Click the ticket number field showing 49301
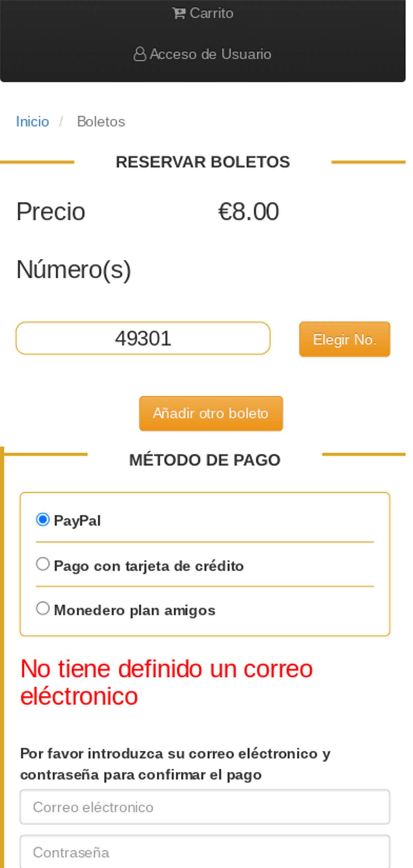This screenshot has width=413, height=868. click(x=143, y=338)
